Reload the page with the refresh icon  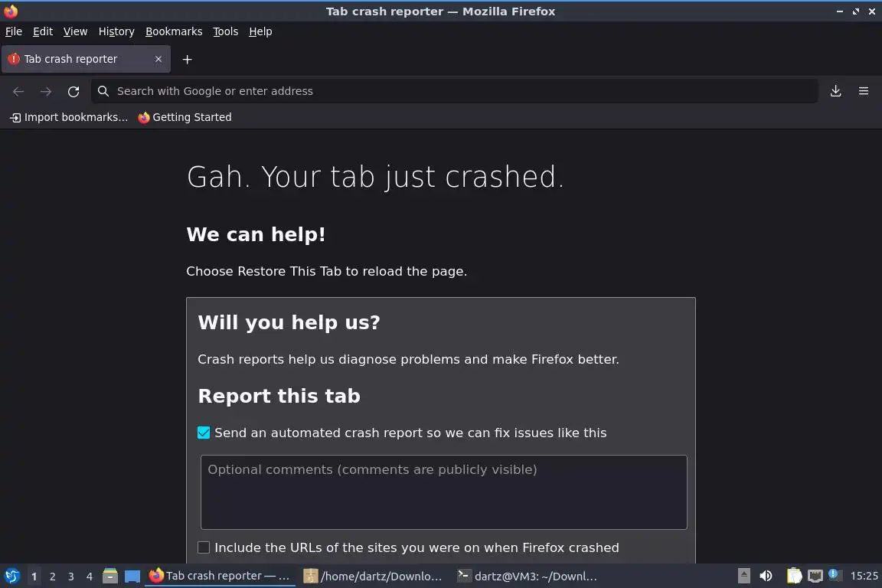[x=73, y=91]
